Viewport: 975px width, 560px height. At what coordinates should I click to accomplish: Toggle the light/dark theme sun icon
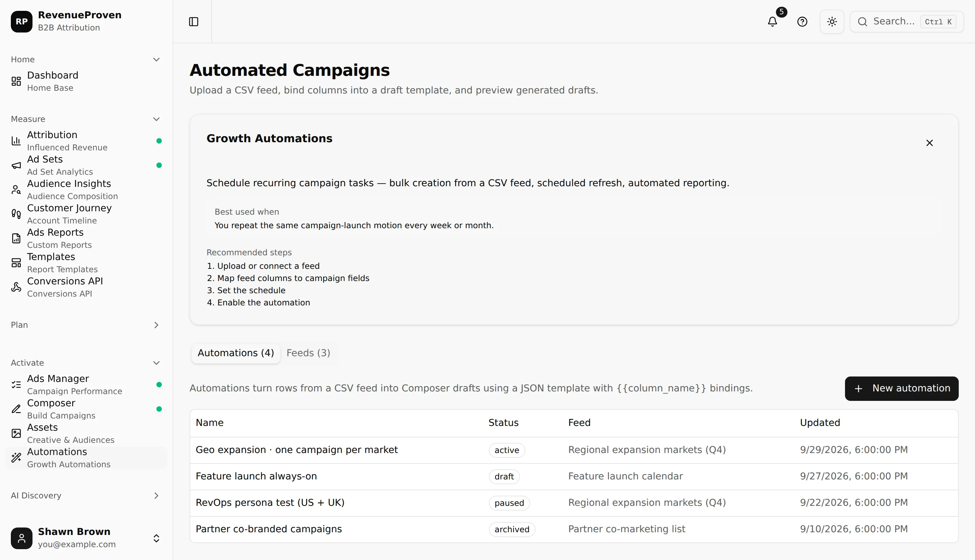coord(832,22)
